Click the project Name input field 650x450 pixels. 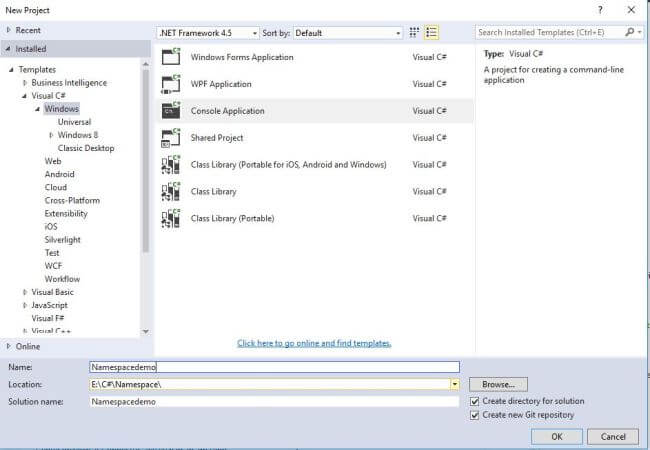[x=274, y=367]
